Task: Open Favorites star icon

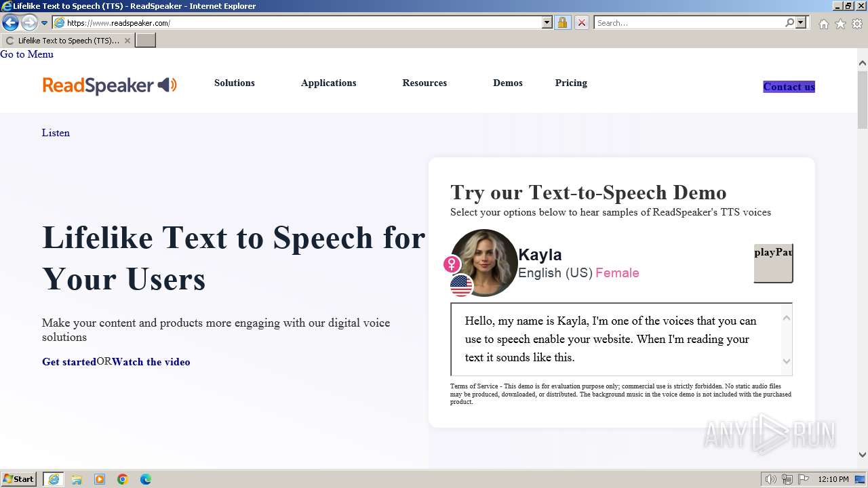Action: (840, 24)
